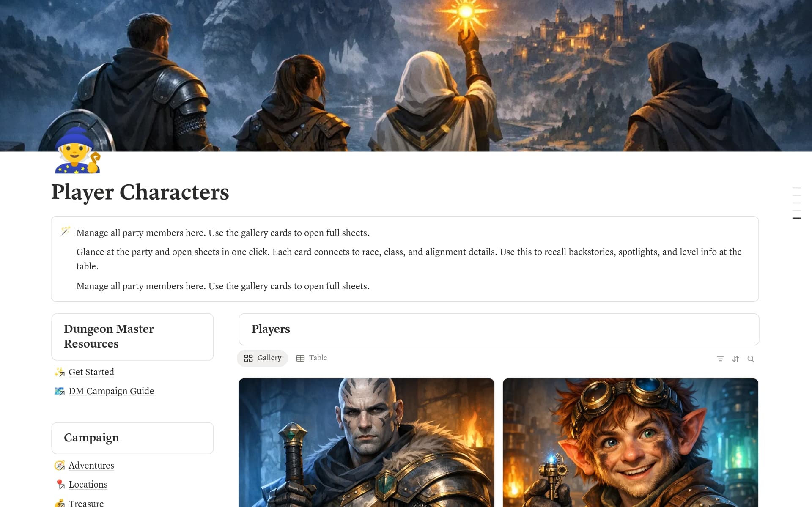
Task: Switch to the Gallery view tab
Action: pyautogui.click(x=263, y=358)
